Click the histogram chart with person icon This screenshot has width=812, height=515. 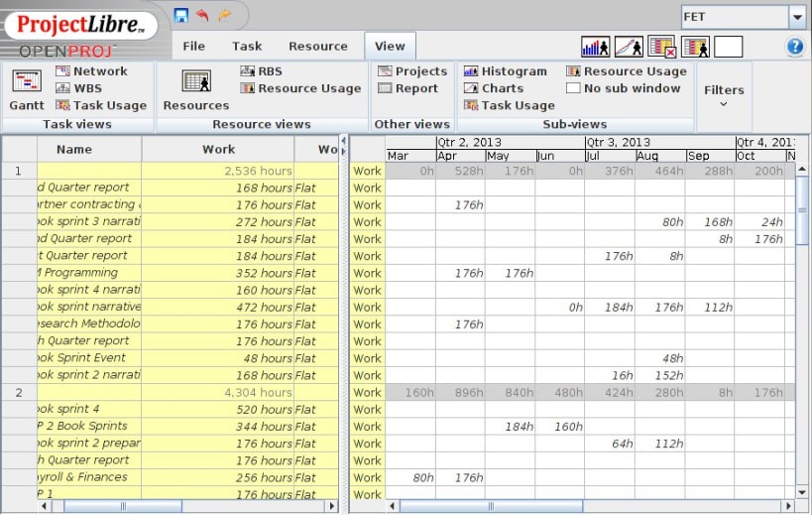[596, 47]
